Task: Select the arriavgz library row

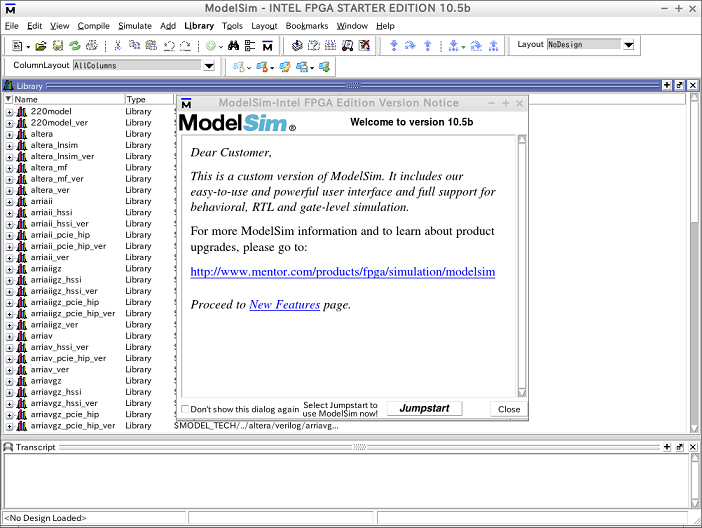Action: tap(46, 381)
